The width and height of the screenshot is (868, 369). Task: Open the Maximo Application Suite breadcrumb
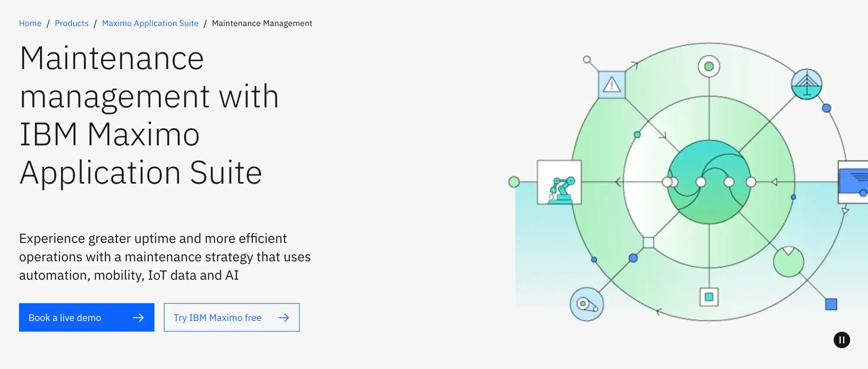click(150, 23)
